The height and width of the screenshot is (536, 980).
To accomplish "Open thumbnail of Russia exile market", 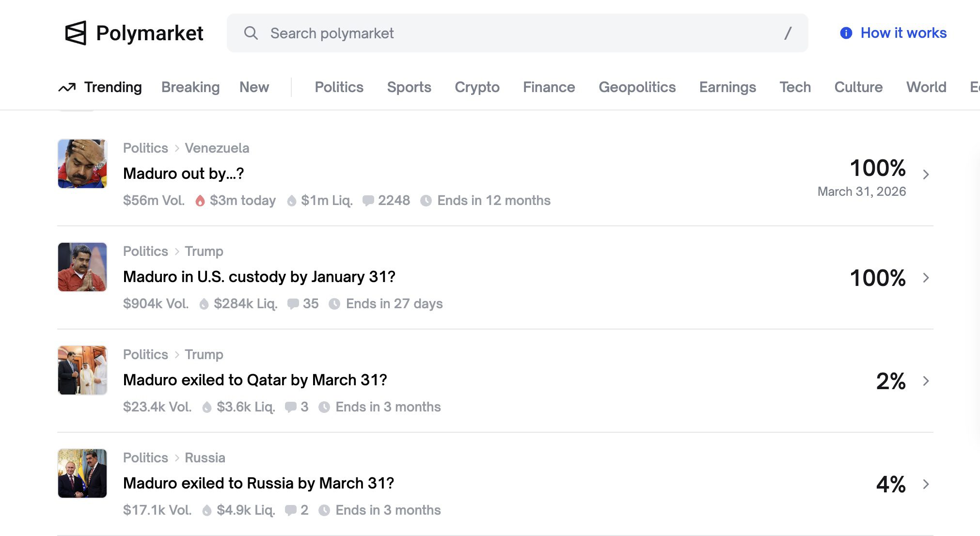I will [x=82, y=473].
